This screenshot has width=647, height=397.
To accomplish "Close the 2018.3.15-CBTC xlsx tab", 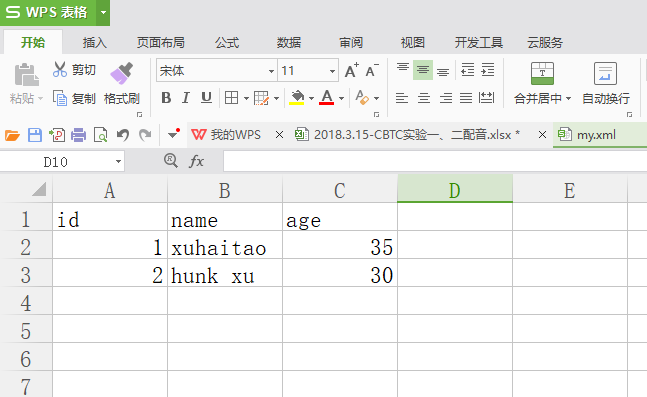I will click(x=542, y=135).
